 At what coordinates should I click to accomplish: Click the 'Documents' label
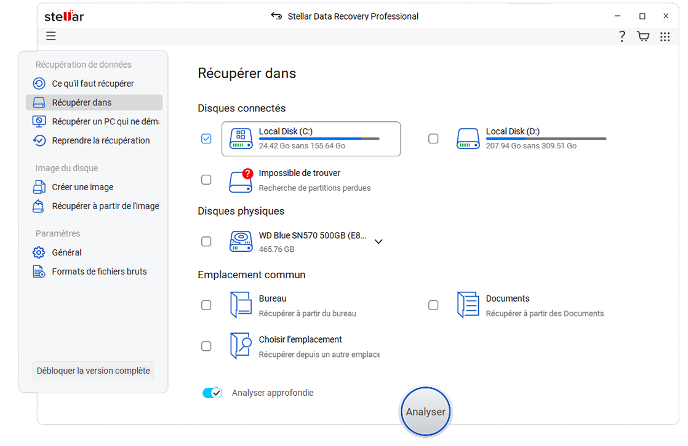tap(508, 299)
